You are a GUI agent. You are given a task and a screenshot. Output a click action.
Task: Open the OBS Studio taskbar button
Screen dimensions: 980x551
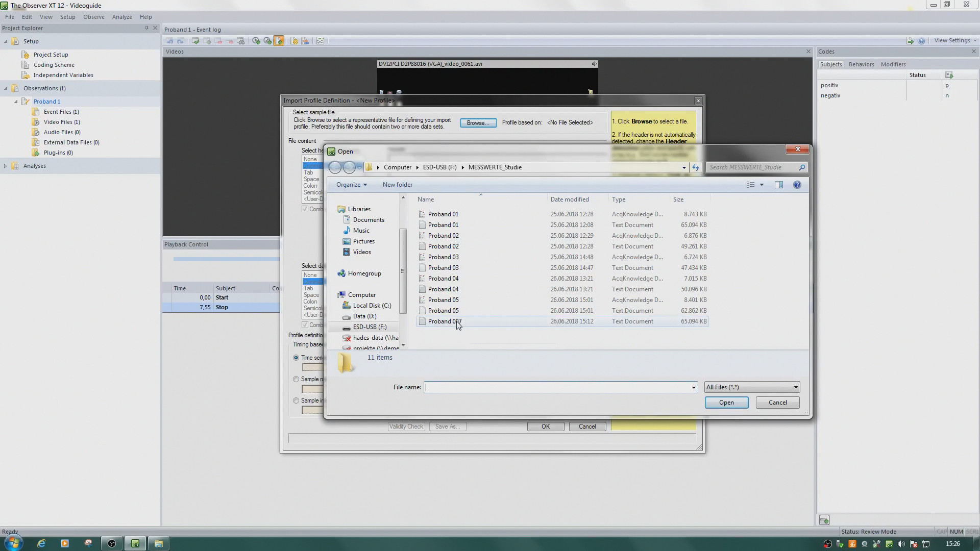pos(112,543)
